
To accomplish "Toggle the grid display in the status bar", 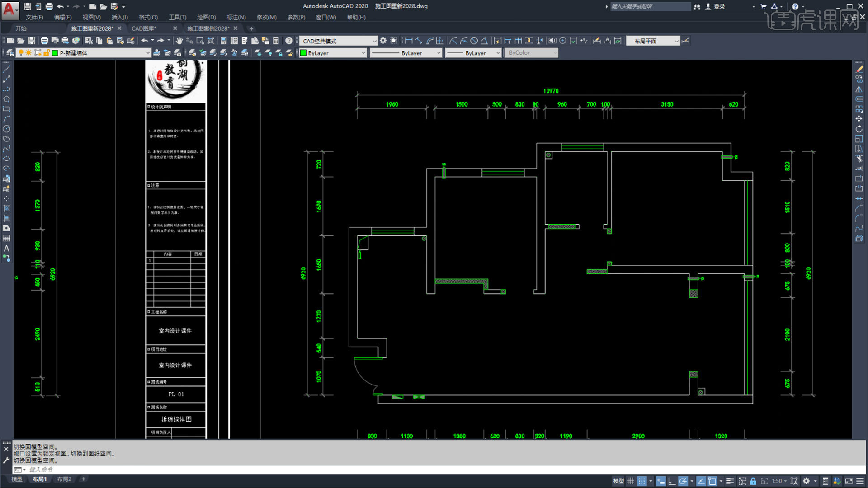I will point(631,481).
